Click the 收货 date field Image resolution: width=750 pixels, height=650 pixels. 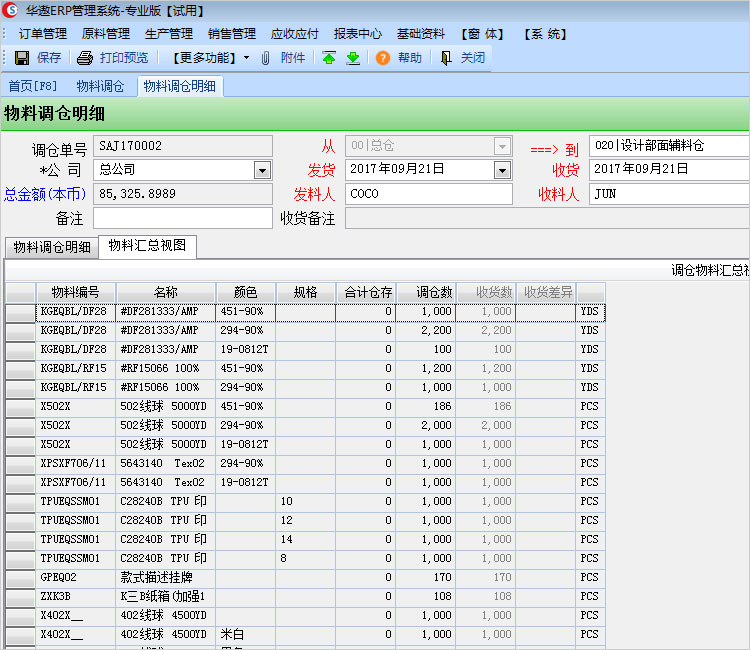[670, 169]
